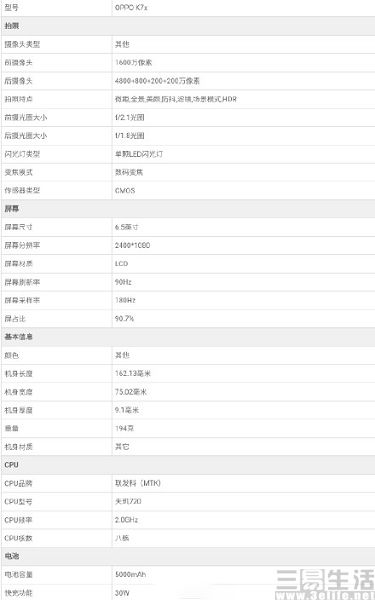The width and height of the screenshot is (375, 600).
Task: Click the 'LCD' value
Action: [x=121, y=264]
